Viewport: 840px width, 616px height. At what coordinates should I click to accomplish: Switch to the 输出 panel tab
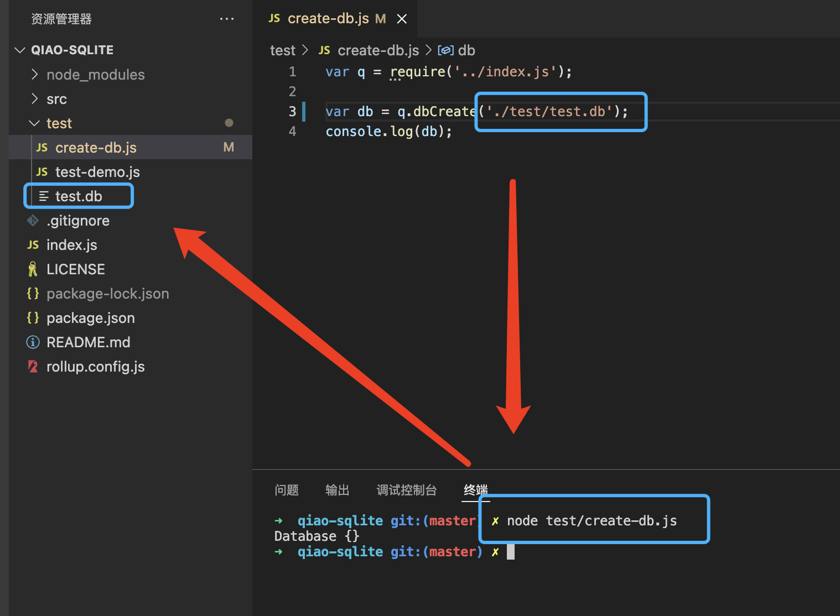pos(338,490)
